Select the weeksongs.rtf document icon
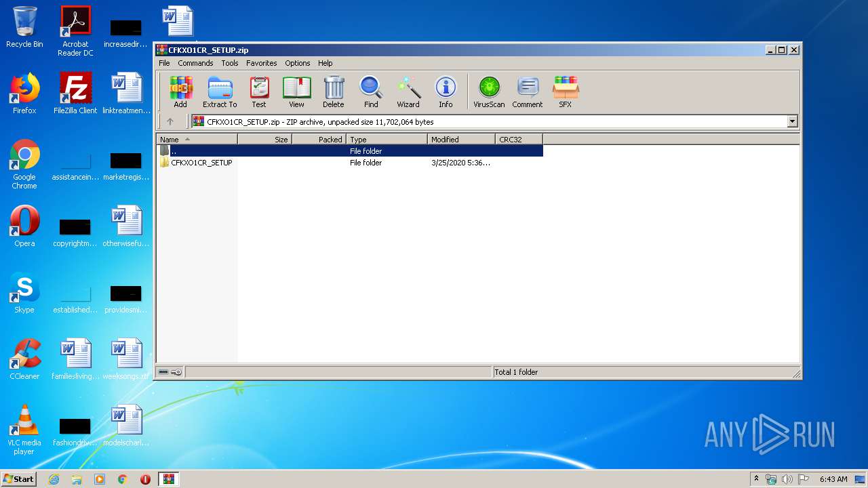Image resolution: width=868 pixels, height=488 pixels. point(126,359)
